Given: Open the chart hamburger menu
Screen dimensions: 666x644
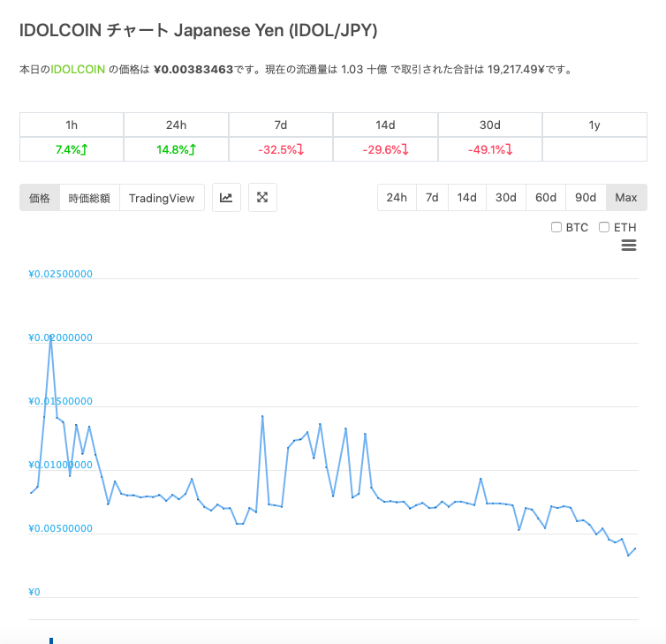Looking at the screenshot, I should [629, 246].
